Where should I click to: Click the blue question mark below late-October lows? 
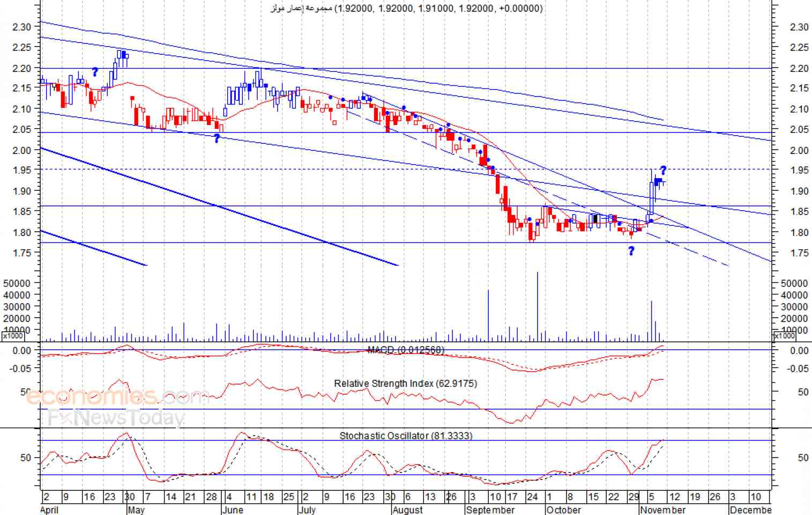[631, 251]
